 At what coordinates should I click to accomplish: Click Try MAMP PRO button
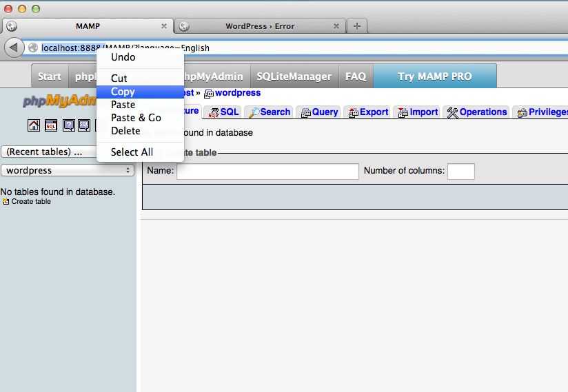tap(435, 76)
